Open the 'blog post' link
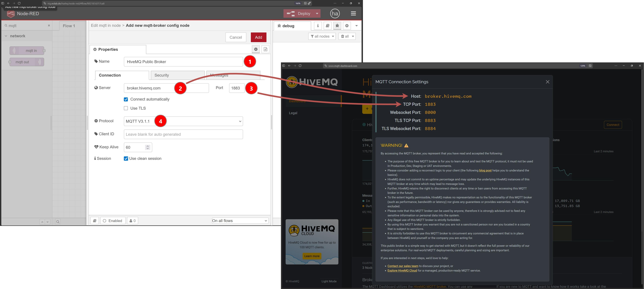The image size is (644, 289). point(485,170)
